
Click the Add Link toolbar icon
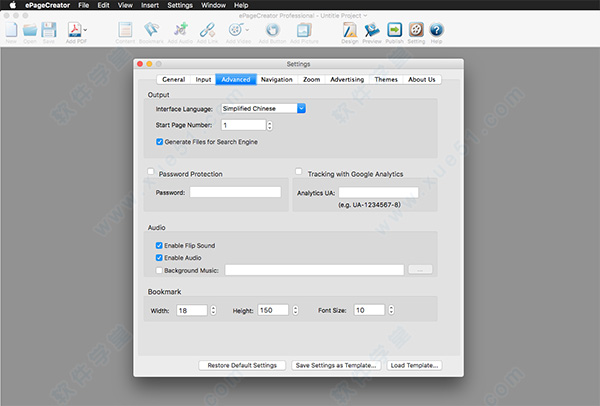point(207,30)
